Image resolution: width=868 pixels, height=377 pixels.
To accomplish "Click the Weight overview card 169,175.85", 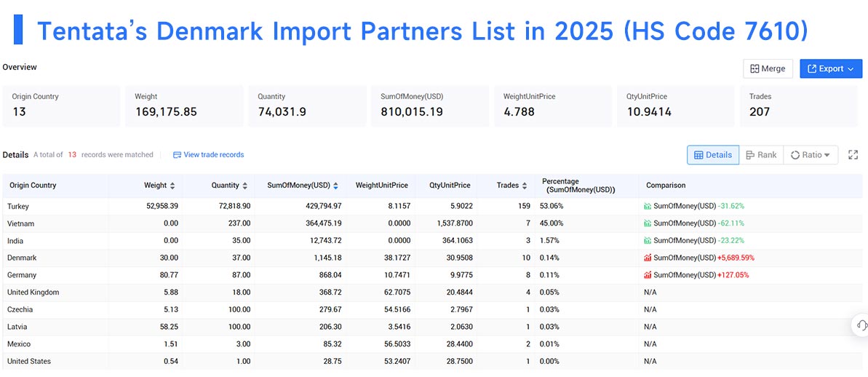I will pos(184,106).
